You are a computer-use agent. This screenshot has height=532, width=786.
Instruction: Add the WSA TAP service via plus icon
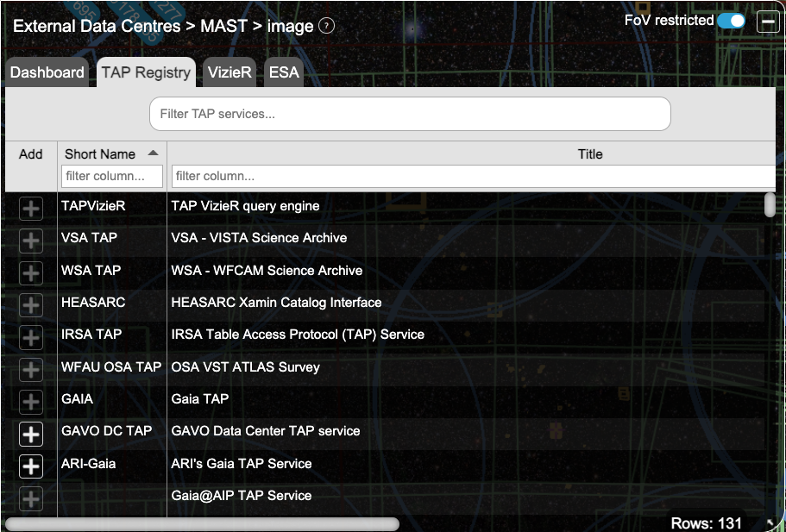click(31, 273)
